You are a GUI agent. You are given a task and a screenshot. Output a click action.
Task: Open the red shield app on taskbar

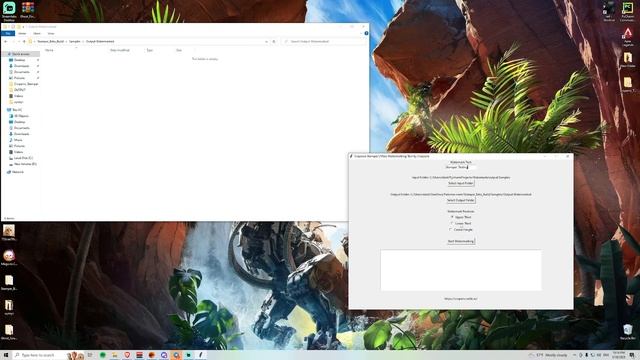[x=127, y=355]
